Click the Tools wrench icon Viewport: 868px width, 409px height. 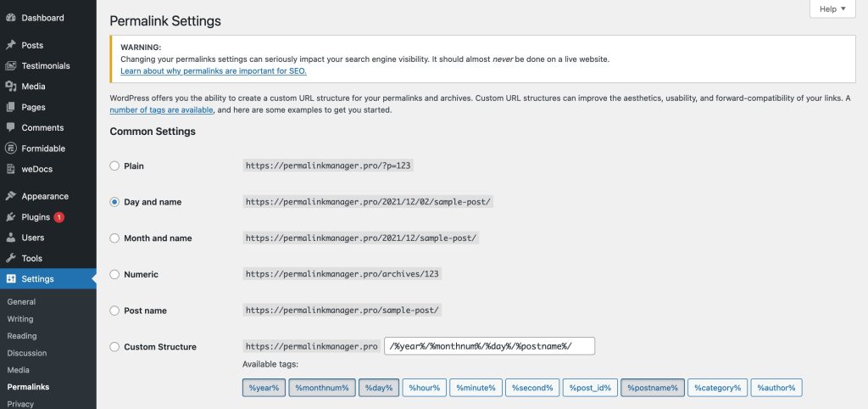[x=10, y=258]
